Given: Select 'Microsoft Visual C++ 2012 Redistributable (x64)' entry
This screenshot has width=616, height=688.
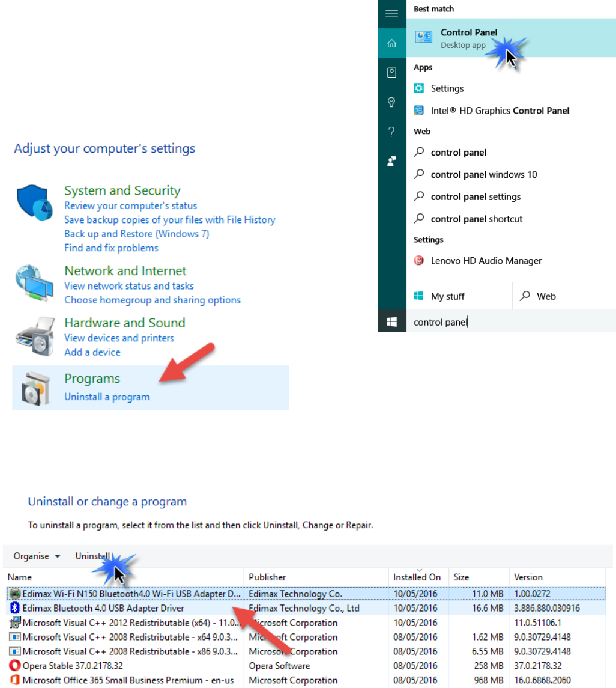Looking at the screenshot, I should coord(306,622).
